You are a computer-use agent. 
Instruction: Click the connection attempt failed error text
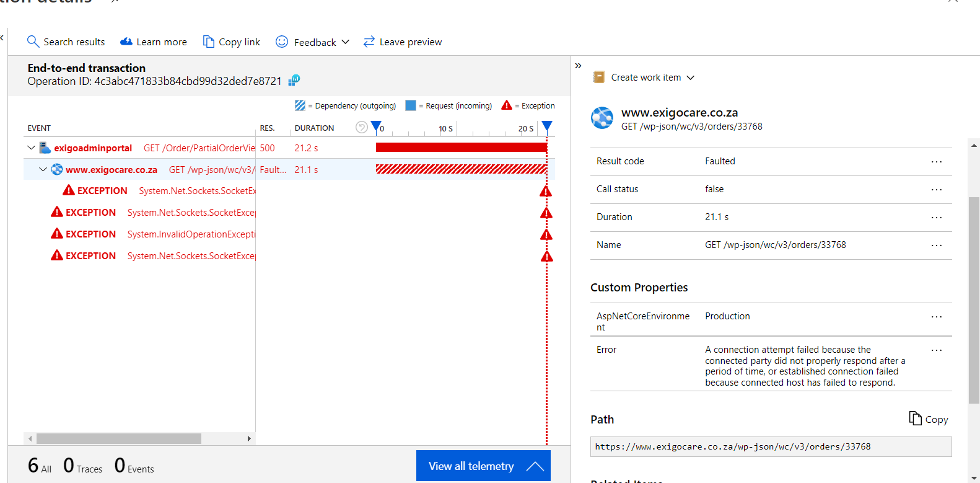pyautogui.click(x=805, y=366)
